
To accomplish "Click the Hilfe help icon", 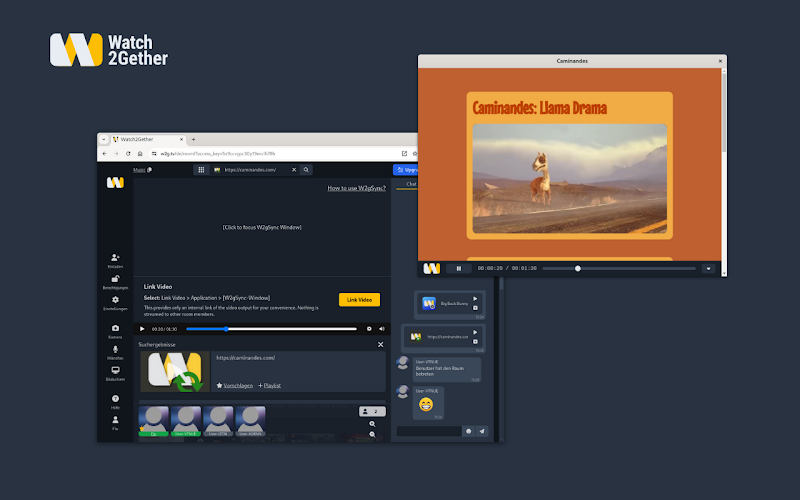I will [x=115, y=399].
